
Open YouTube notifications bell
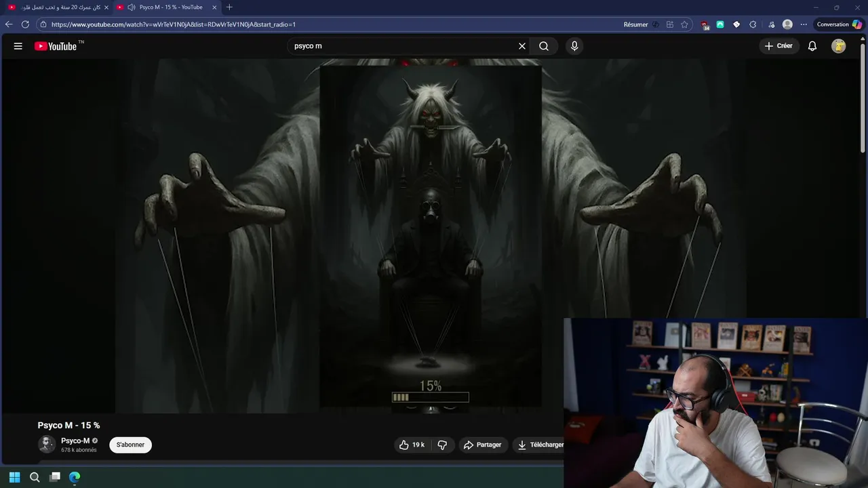pyautogui.click(x=812, y=46)
